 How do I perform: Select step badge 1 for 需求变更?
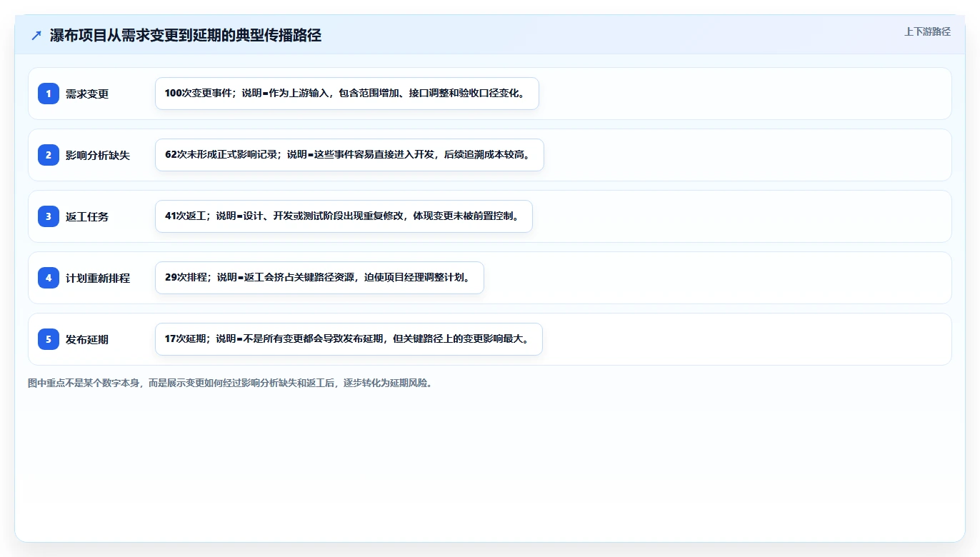[49, 94]
